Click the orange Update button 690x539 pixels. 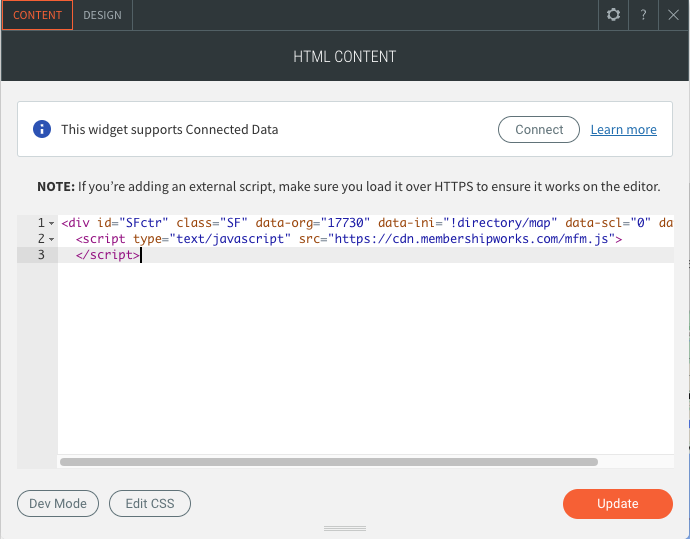pyautogui.click(x=617, y=503)
